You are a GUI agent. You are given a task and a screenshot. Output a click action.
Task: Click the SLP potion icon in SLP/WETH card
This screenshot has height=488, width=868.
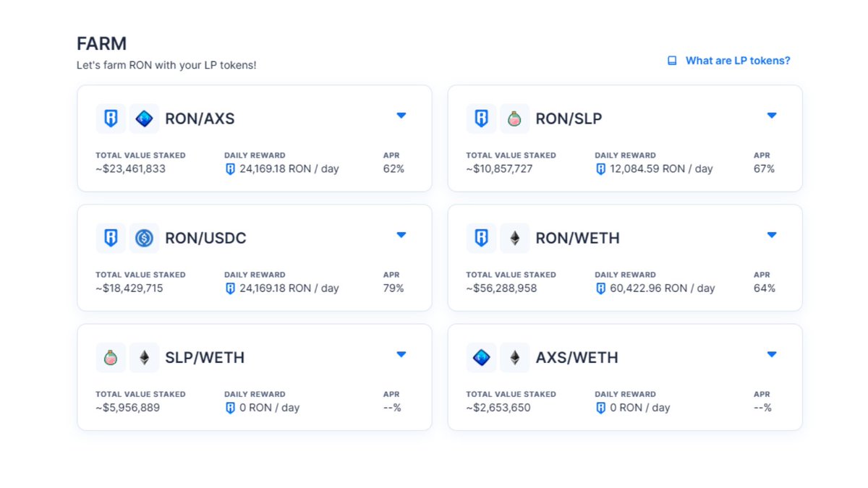pos(111,357)
